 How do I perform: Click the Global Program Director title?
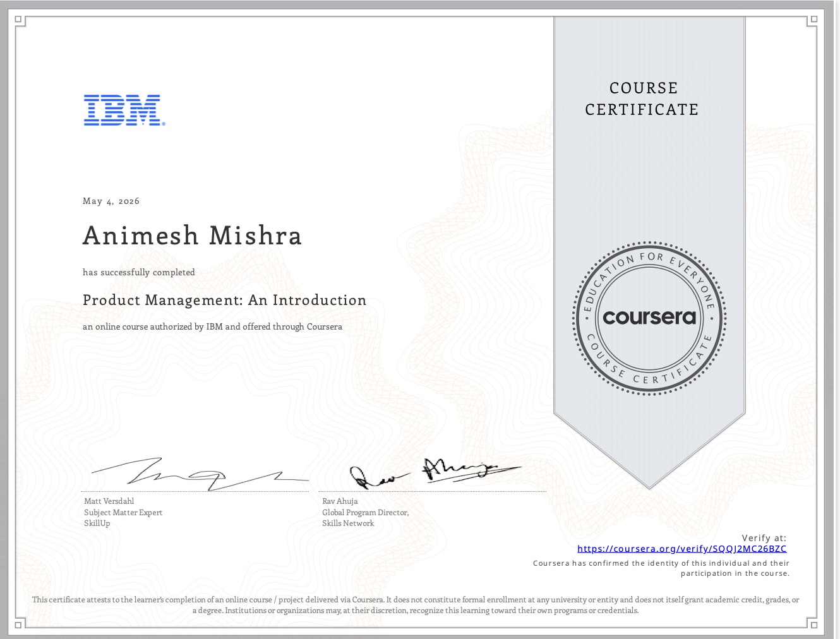[x=366, y=512]
